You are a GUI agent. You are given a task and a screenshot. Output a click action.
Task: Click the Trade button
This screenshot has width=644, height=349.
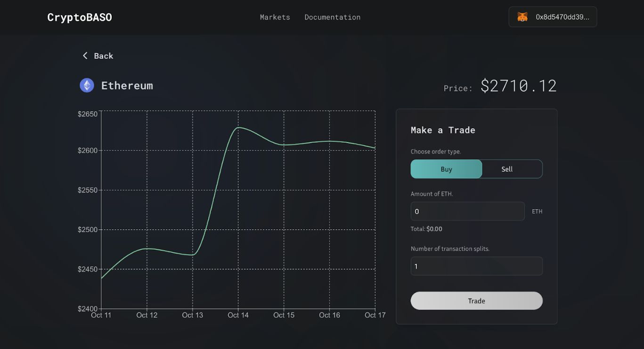tap(476, 300)
